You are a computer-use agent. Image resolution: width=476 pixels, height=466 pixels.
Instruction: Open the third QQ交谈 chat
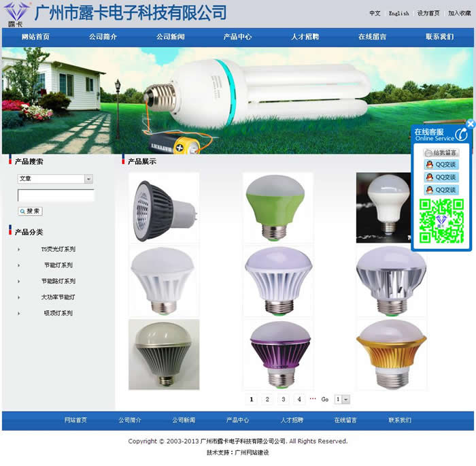(x=441, y=190)
